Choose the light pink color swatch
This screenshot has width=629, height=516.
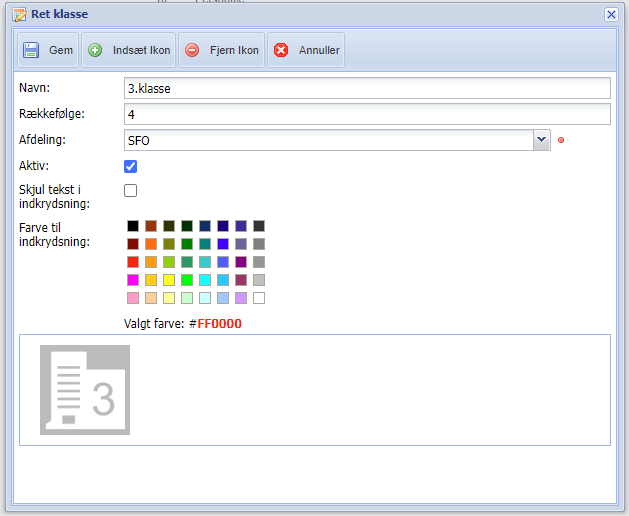pos(133,298)
